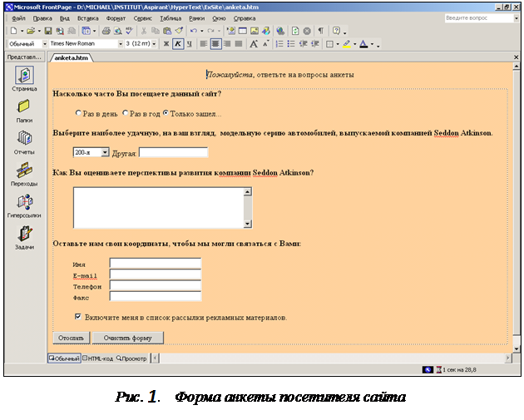Open the highlight color dropdown arrow
The width and height of the screenshot is (524, 420).
point(354,44)
